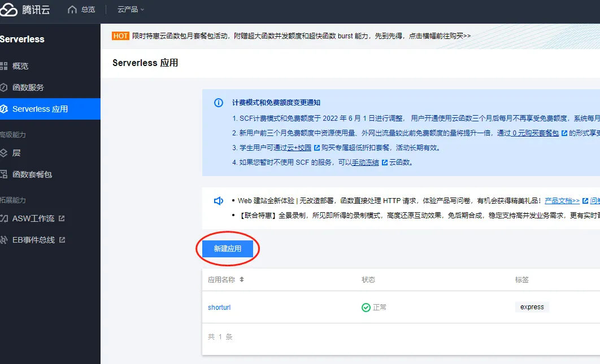
Task: Select Serverless 应用 menu item
Action: point(50,109)
